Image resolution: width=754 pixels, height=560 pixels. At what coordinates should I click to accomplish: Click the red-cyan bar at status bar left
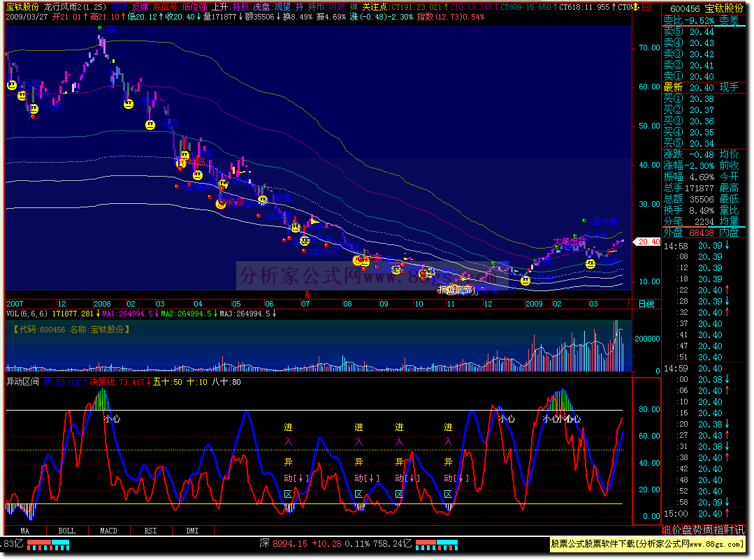(48, 545)
